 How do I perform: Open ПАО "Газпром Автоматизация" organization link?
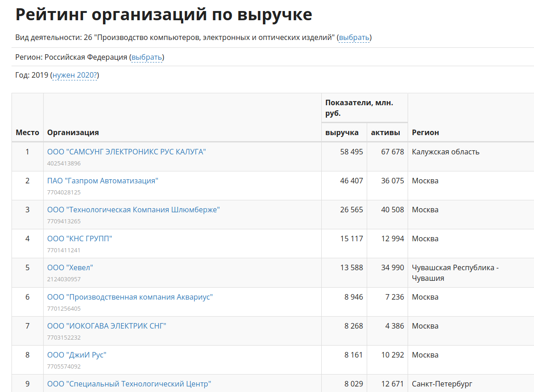click(102, 181)
